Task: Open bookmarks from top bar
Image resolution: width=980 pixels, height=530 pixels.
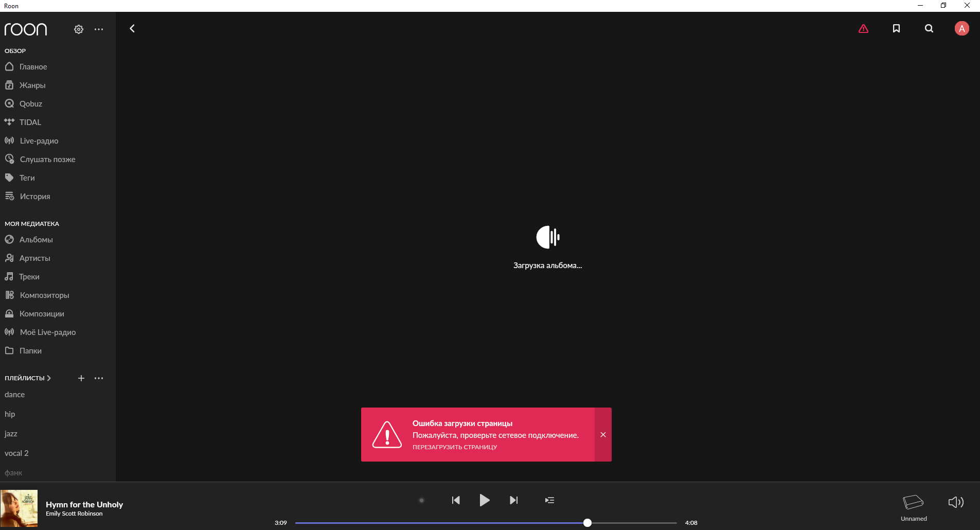Action: pyautogui.click(x=896, y=29)
